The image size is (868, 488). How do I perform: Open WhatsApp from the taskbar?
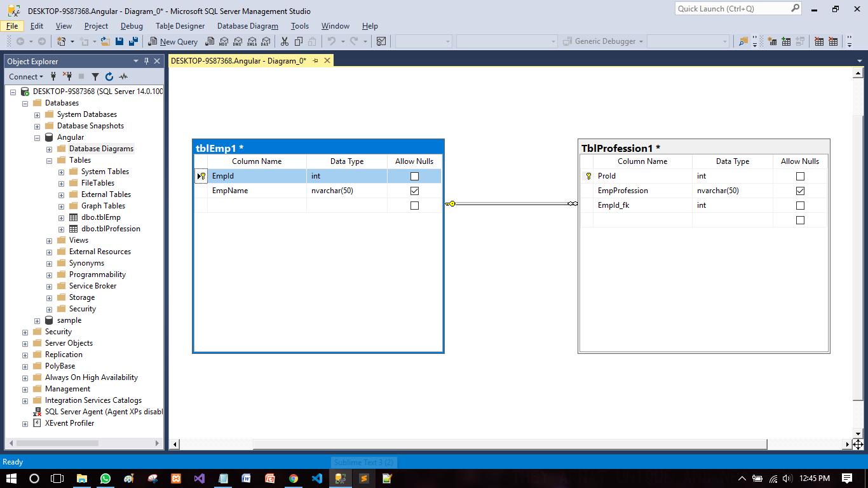tap(105, 478)
